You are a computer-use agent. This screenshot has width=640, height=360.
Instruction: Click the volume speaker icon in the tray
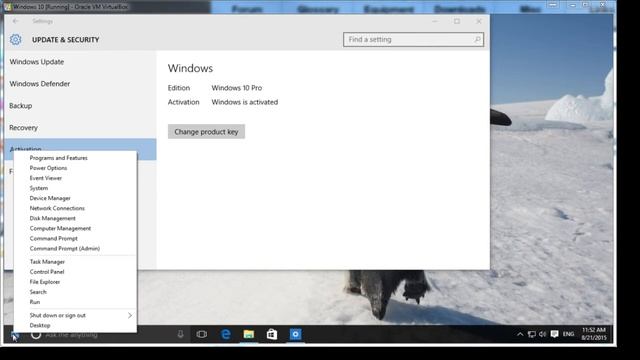(x=542, y=334)
